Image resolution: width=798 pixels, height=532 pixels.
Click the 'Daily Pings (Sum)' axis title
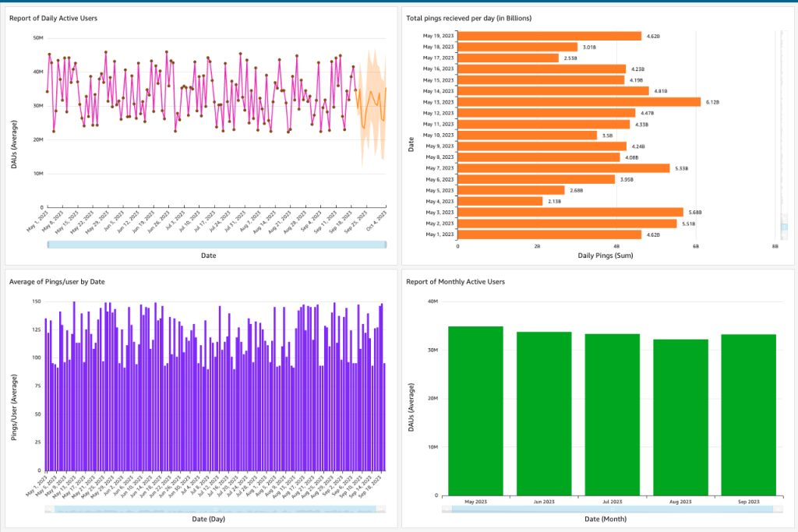pyautogui.click(x=605, y=255)
